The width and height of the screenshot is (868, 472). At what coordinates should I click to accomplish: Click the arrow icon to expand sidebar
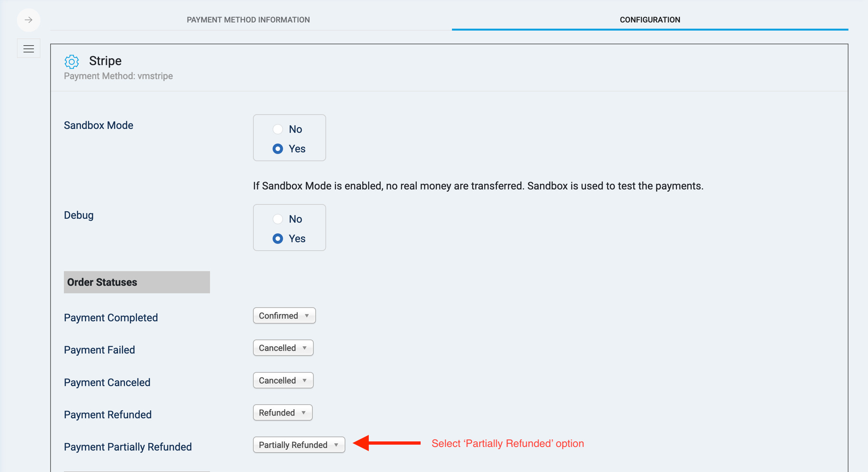(x=29, y=20)
